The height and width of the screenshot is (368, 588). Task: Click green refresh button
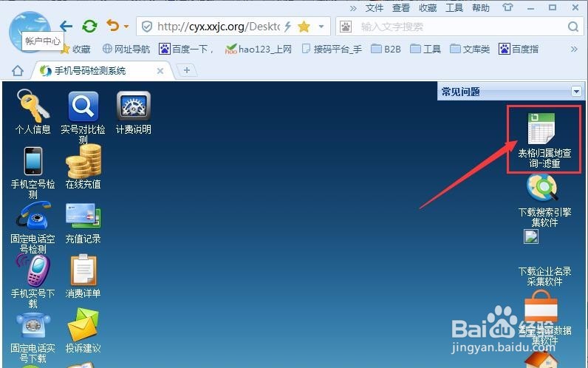(x=89, y=27)
